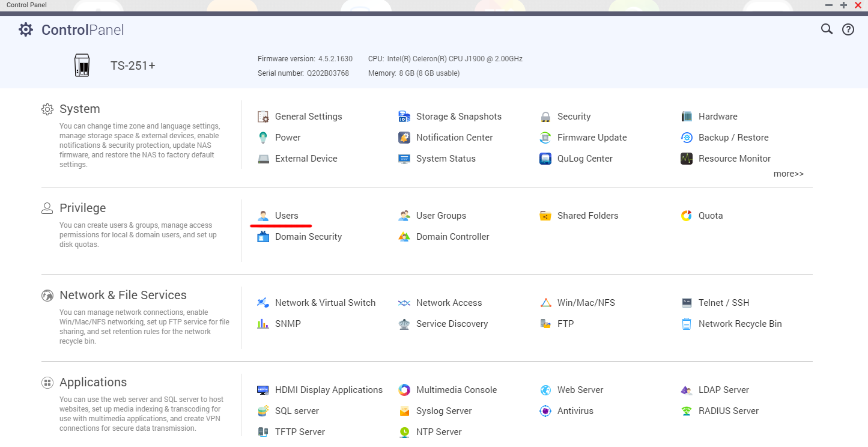Click the Multimedia Console text label
Viewport: 868px width, 447px height.
[457, 390]
